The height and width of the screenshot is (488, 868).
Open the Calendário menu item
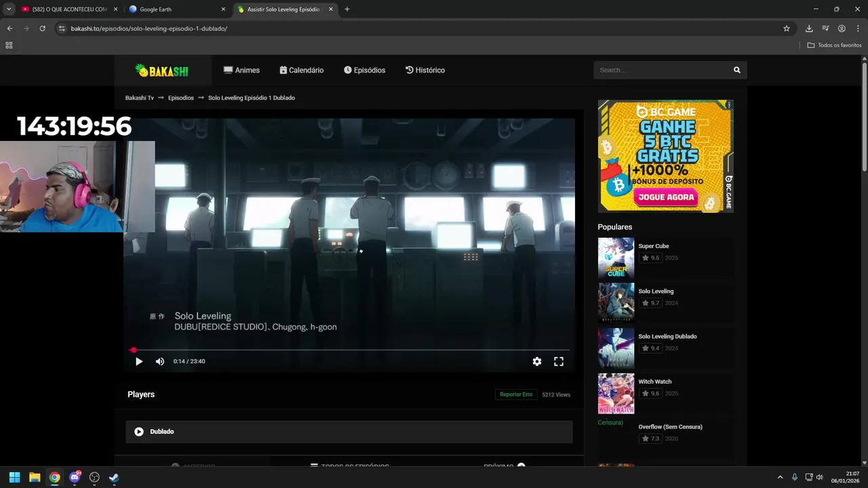[x=302, y=70]
